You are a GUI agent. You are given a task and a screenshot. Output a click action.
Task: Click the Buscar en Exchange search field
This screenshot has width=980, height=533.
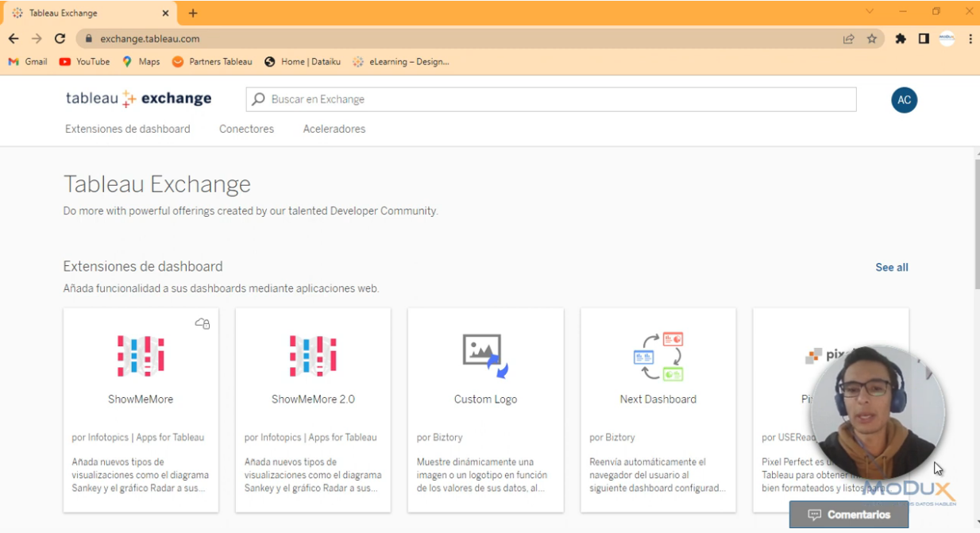point(476,99)
